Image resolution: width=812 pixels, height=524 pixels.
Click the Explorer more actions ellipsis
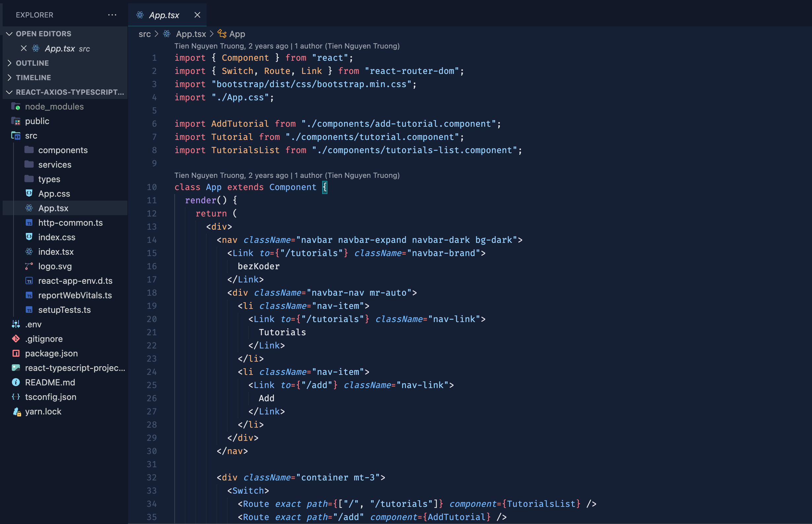coord(112,15)
